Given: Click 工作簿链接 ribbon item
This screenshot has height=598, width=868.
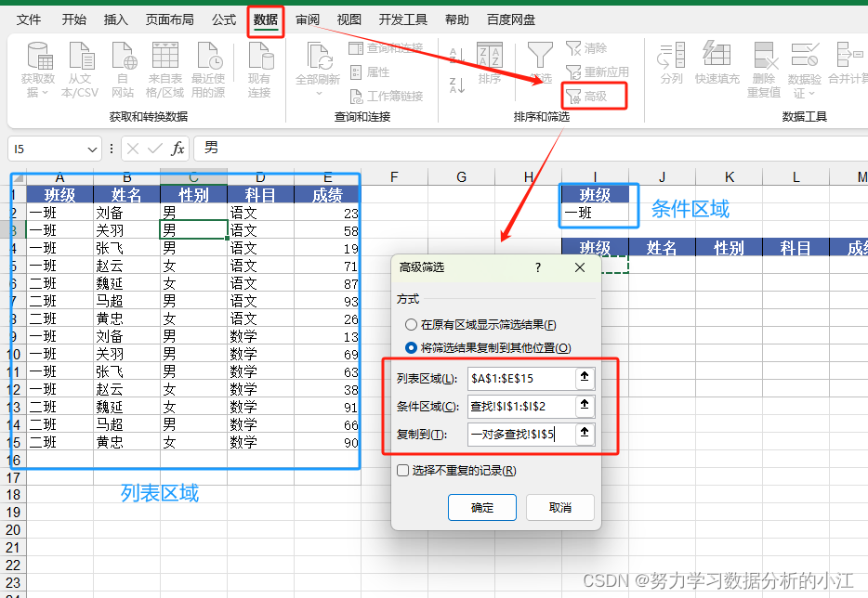Looking at the screenshot, I should coord(387,97).
